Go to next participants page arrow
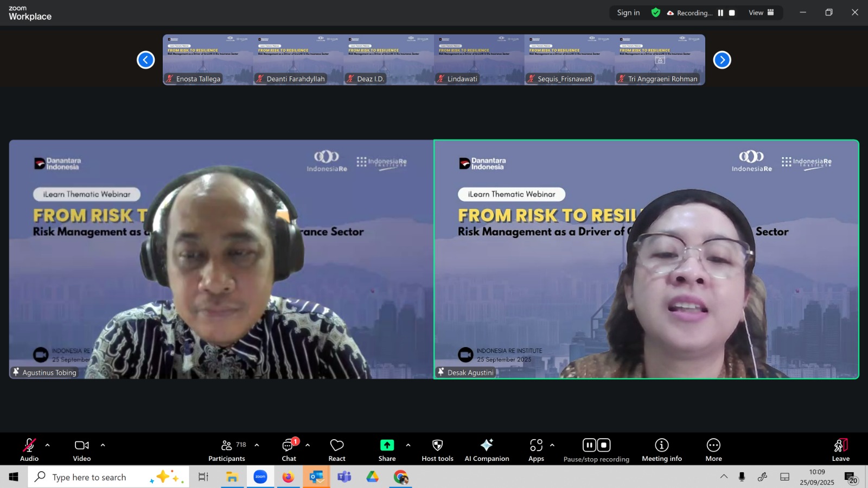This screenshot has width=868, height=488. (722, 60)
